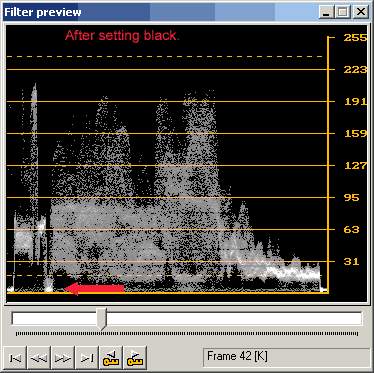Click the 159 level label

(x=355, y=134)
